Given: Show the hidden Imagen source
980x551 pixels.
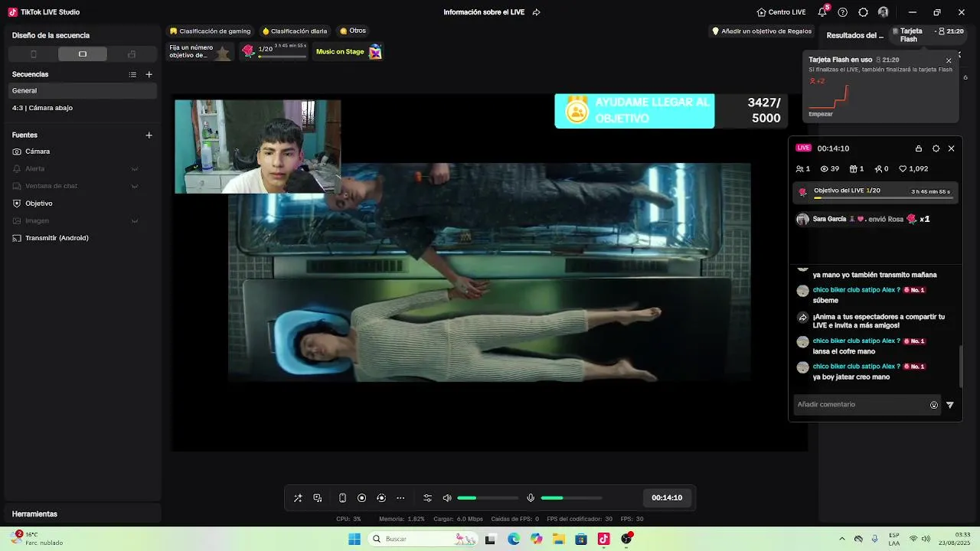Looking at the screenshot, I should [x=135, y=221].
